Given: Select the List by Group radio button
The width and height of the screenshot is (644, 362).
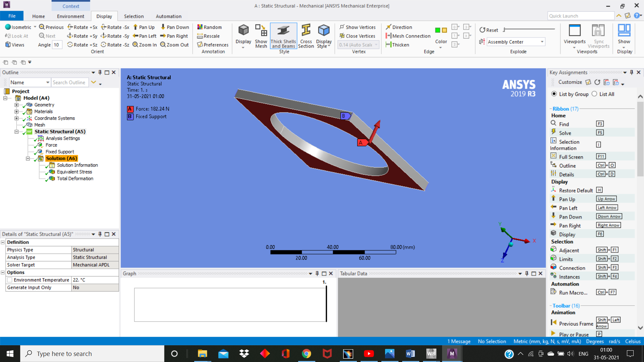Looking at the screenshot, I should pos(554,94).
